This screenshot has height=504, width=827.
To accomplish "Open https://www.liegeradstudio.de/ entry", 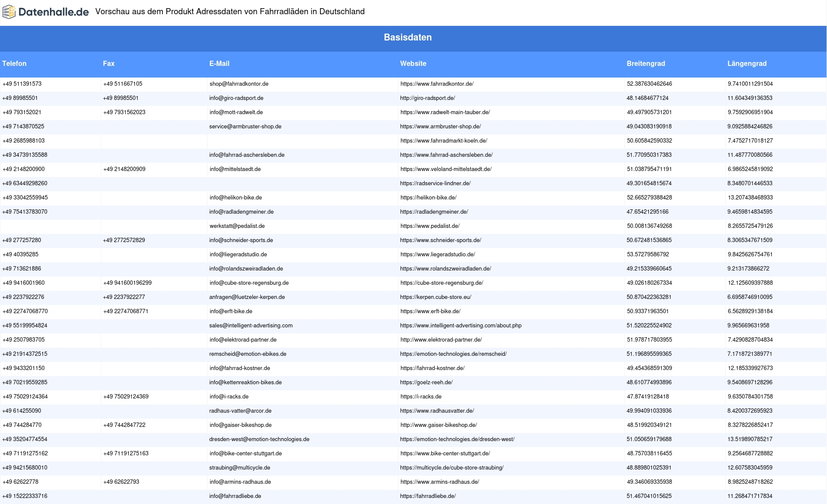I will click(438, 255).
